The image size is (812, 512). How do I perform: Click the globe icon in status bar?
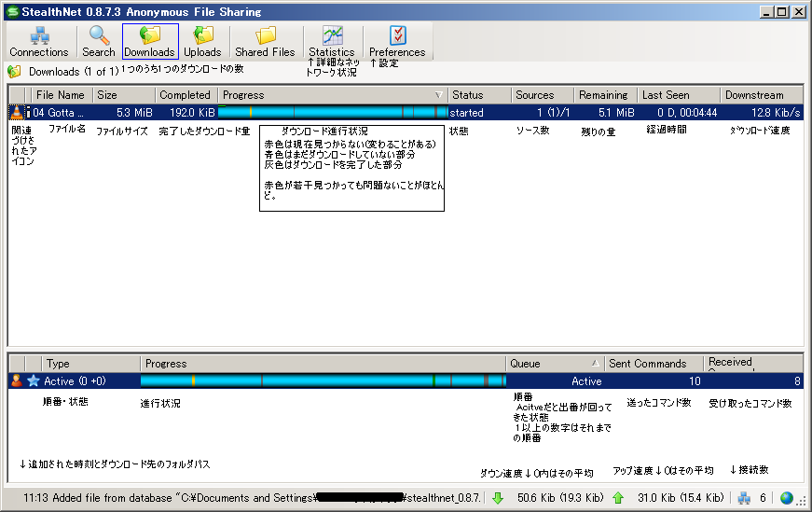pyautogui.click(x=787, y=498)
